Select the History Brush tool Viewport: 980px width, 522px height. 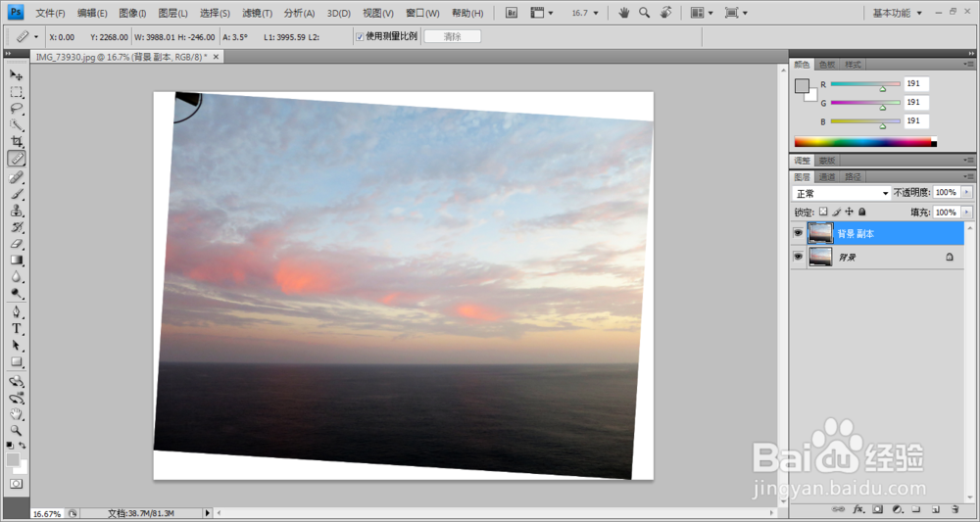pos(17,227)
